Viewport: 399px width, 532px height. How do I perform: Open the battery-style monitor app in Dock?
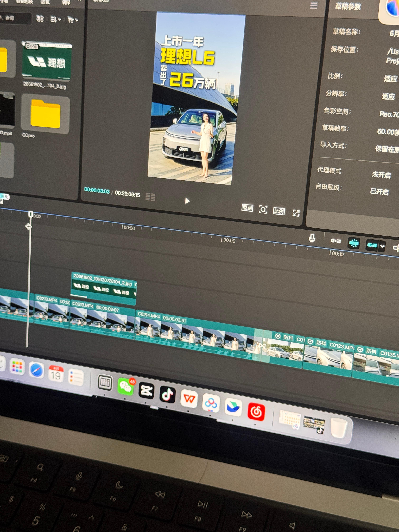pyautogui.click(x=105, y=382)
